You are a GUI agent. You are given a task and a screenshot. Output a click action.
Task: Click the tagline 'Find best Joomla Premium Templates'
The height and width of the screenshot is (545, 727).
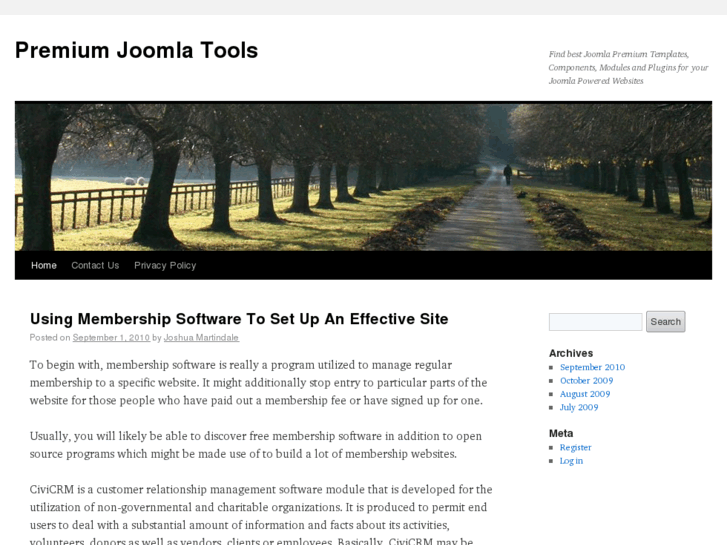pos(628,67)
